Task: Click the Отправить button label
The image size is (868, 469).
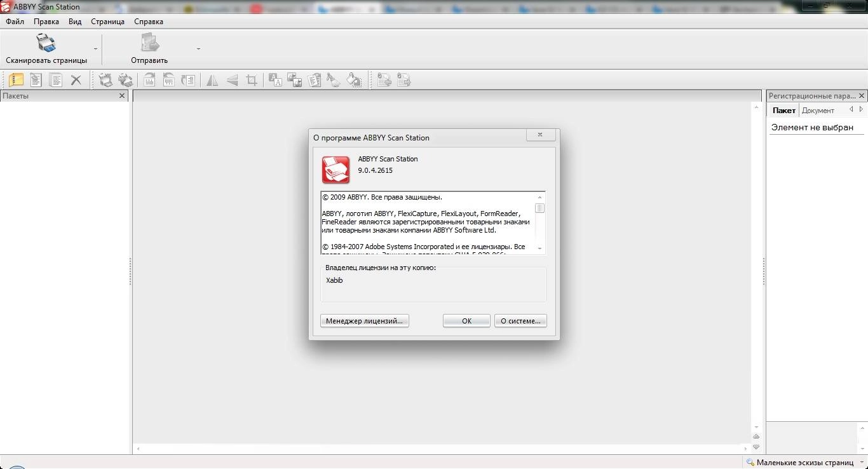Action: coord(149,60)
